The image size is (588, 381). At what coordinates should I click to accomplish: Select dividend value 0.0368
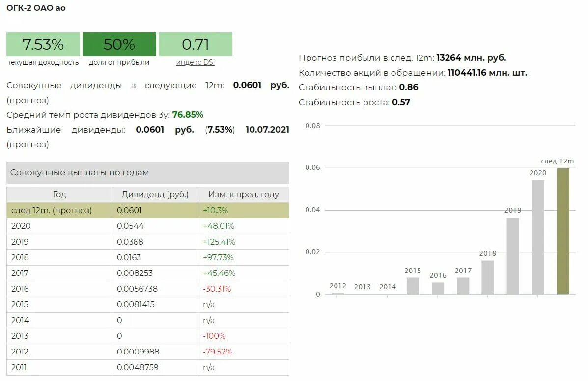130,242
